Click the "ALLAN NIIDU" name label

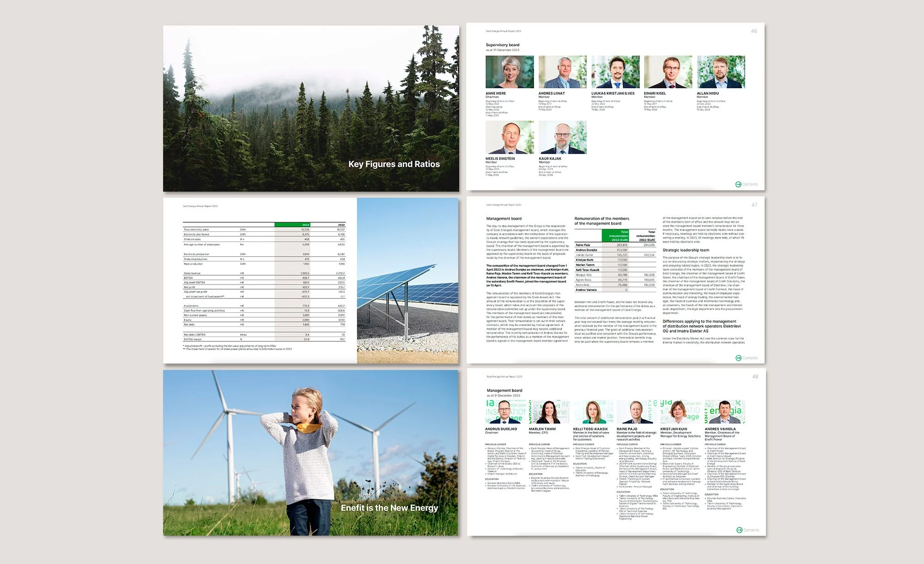point(708,93)
